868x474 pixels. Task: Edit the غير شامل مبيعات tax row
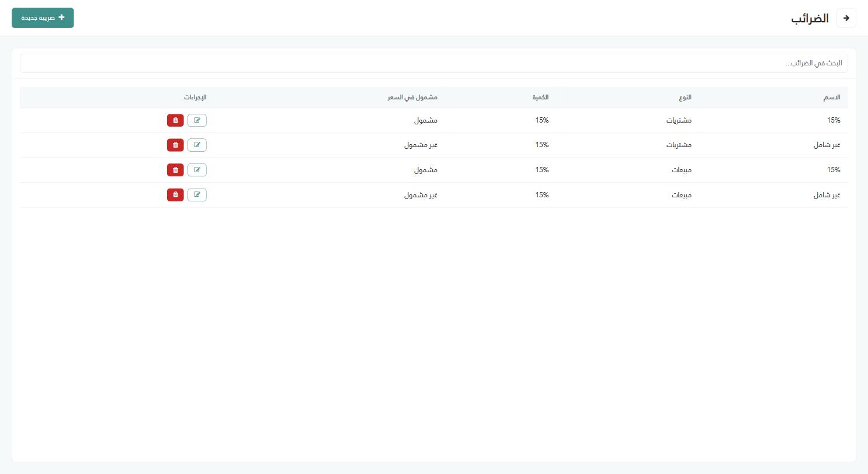click(x=197, y=194)
